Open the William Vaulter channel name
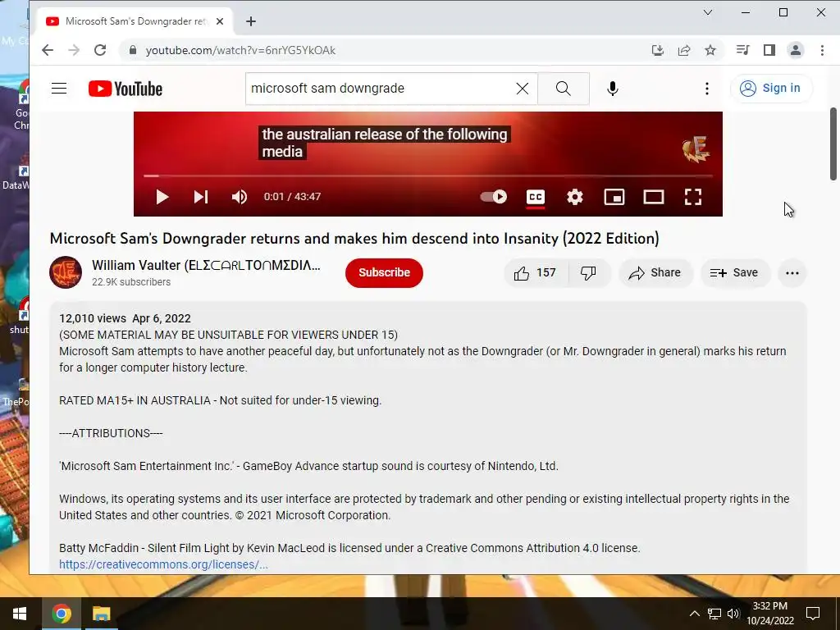This screenshot has height=630, width=840. point(206,265)
